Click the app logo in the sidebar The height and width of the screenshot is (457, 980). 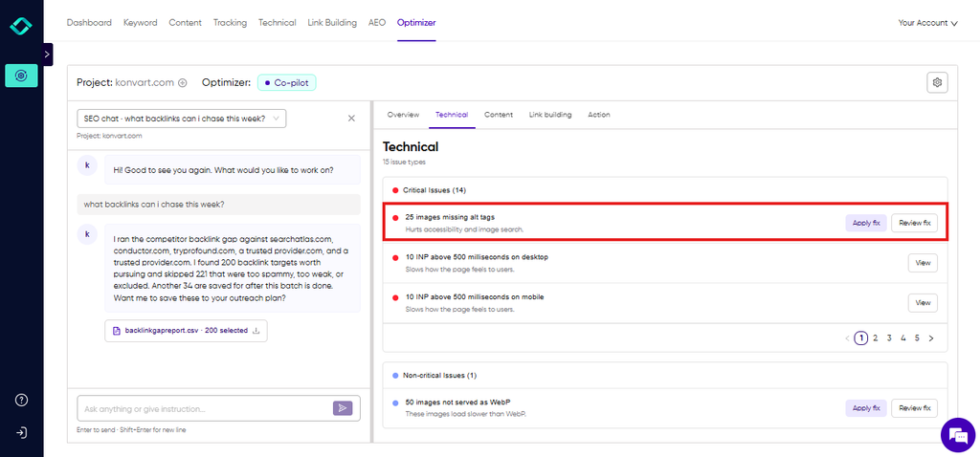click(x=21, y=26)
